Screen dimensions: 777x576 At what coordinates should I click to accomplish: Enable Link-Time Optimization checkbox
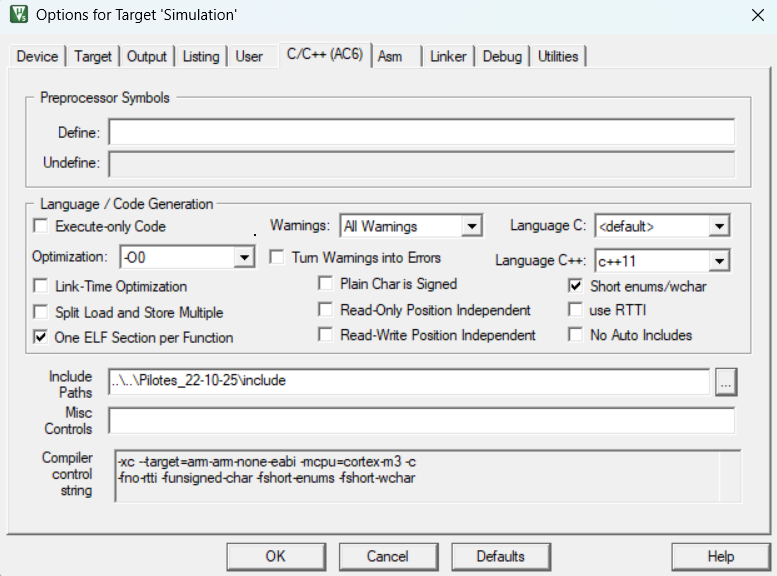[41, 286]
